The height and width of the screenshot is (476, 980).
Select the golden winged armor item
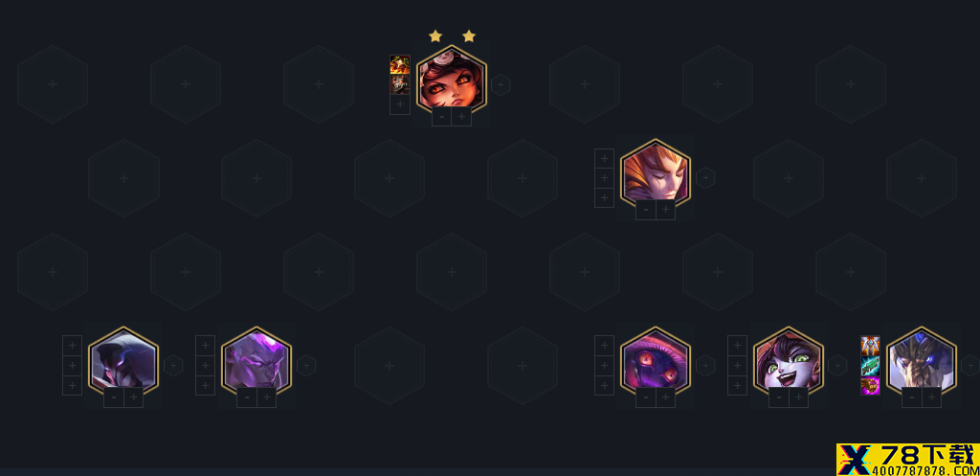point(870,346)
